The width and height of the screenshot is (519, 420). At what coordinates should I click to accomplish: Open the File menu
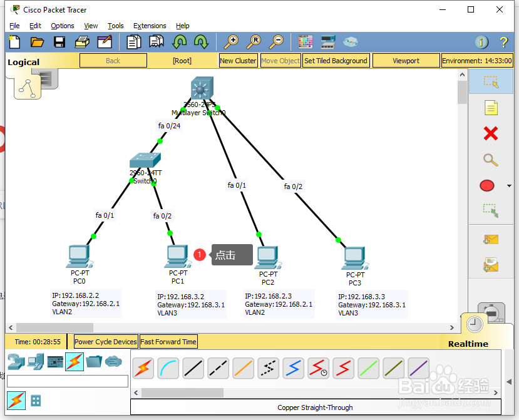14,26
